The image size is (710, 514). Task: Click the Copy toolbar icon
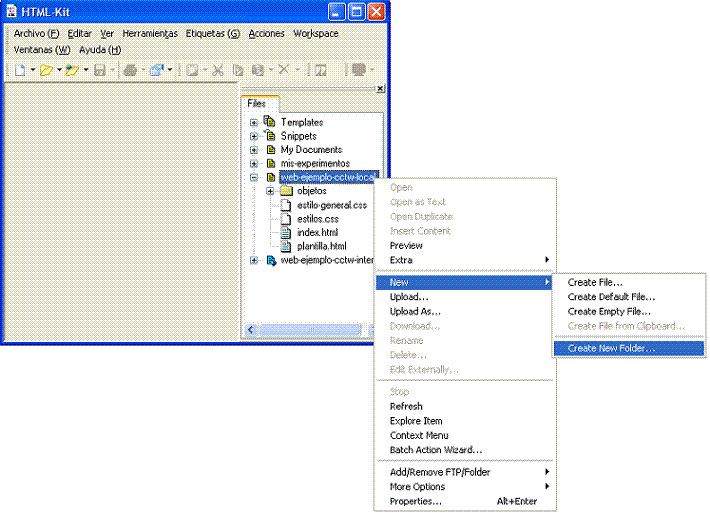(238, 70)
